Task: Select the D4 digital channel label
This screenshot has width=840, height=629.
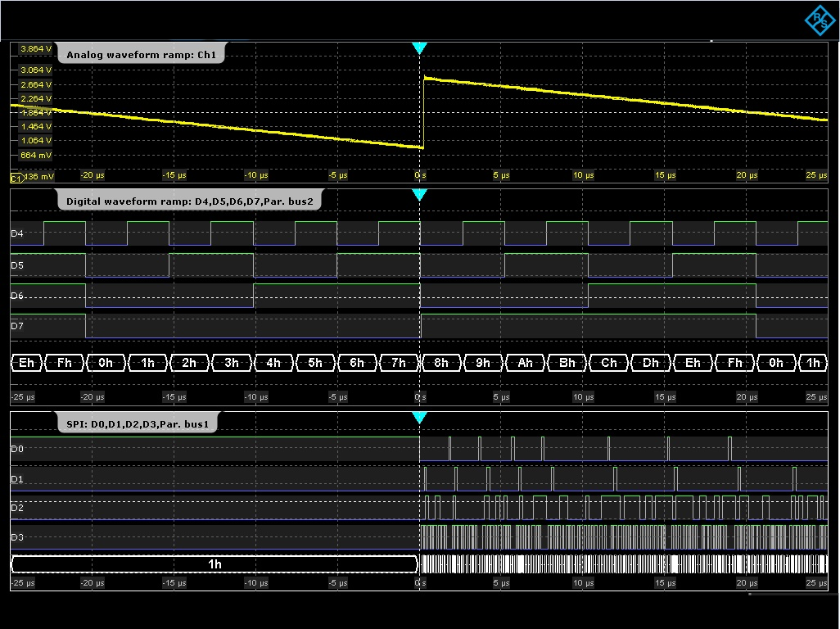Action: point(17,233)
